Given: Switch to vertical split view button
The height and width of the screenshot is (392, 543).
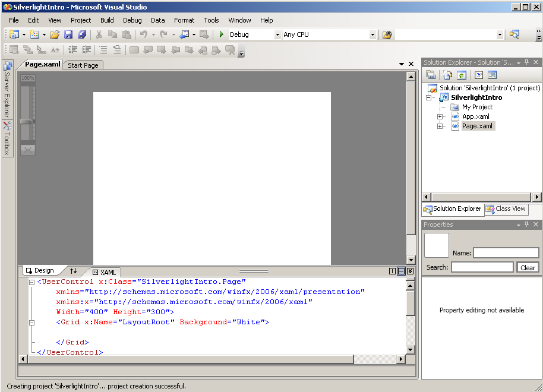Looking at the screenshot, I should click(392, 271).
